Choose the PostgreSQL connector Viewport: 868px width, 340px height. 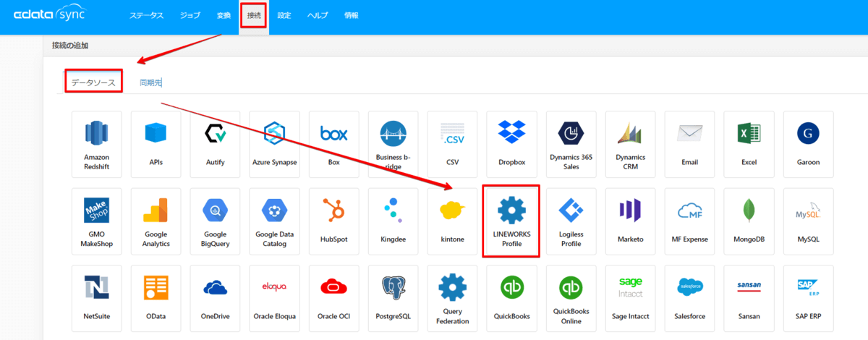393,298
